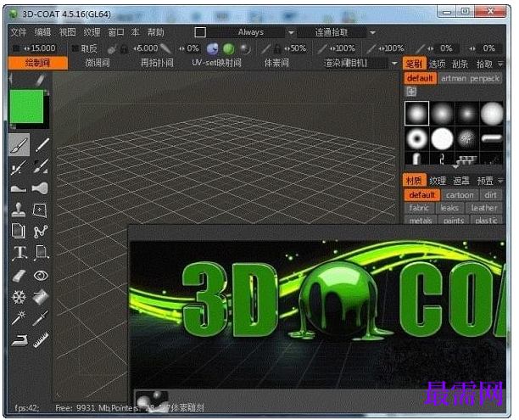This screenshot has height=420, width=519.
Task: Expand the 渲染间 room dropdown
Action: point(394,63)
